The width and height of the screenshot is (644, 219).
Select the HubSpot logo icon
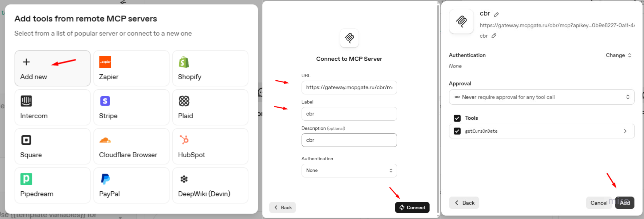pos(184,140)
